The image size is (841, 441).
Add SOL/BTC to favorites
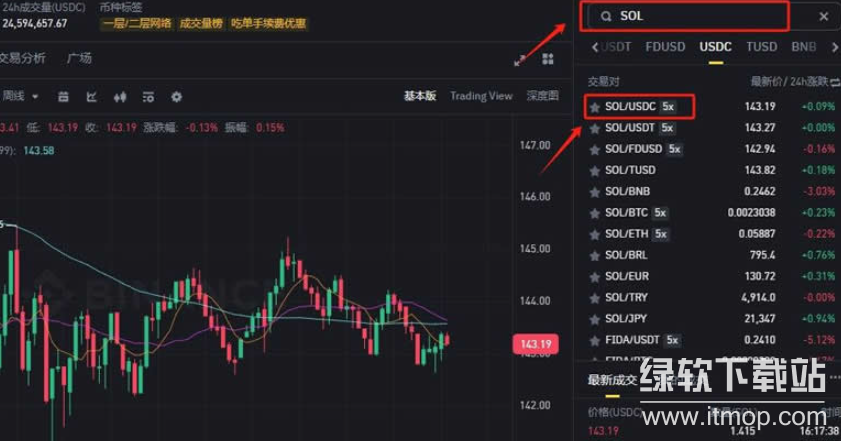(594, 213)
